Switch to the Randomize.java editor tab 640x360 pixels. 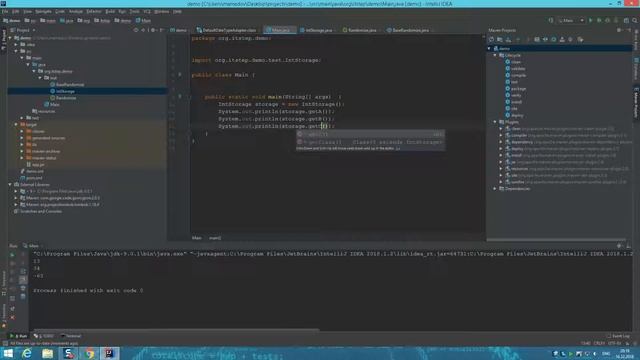click(360, 30)
